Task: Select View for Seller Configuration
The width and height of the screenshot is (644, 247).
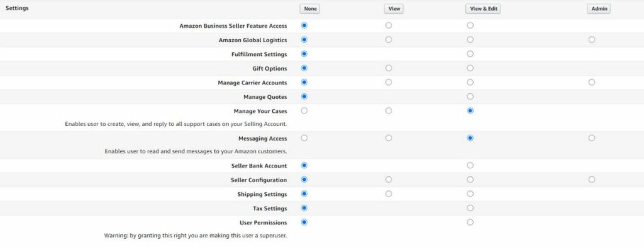Action: point(389,180)
